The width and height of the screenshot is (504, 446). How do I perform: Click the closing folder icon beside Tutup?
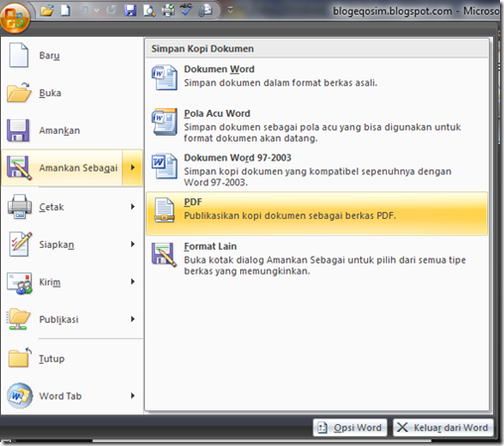point(20,358)
